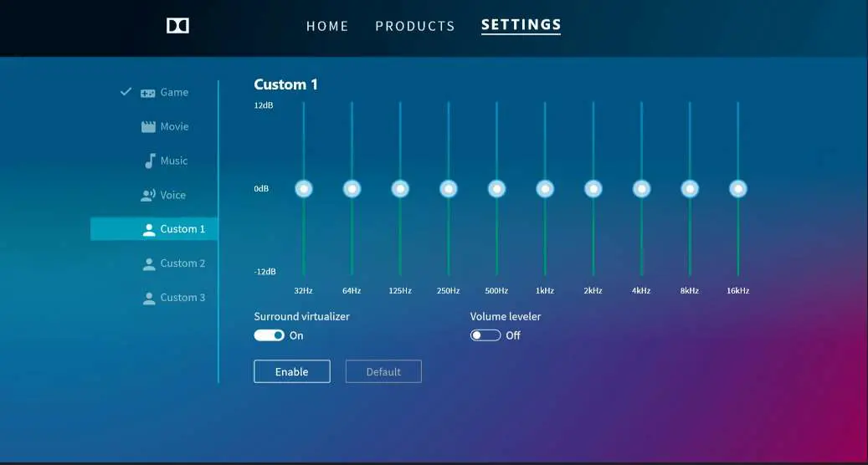
Task: Click the 1kHz equalizer slider knob
Action: tap(545, 189)
